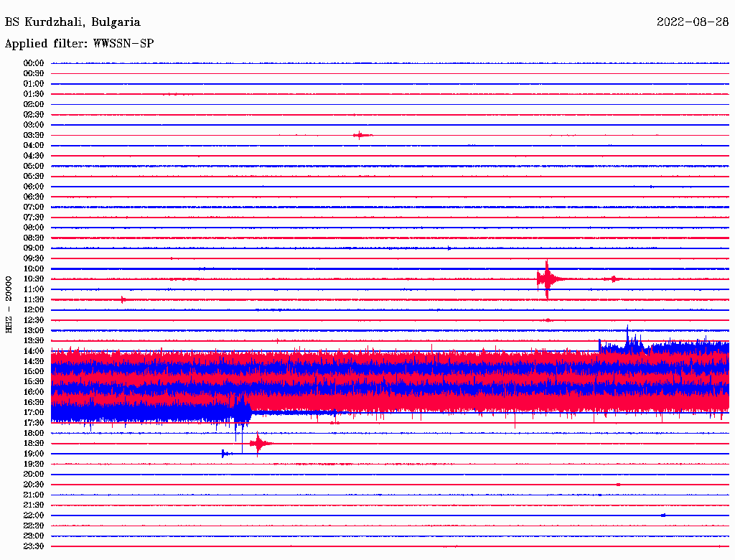Click the 00:30 time label
This screenshot has width=735, height=560.
tap(34, 73)
